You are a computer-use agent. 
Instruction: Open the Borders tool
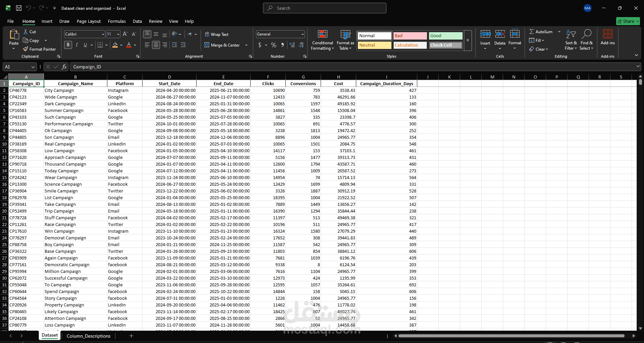[100, 45]
